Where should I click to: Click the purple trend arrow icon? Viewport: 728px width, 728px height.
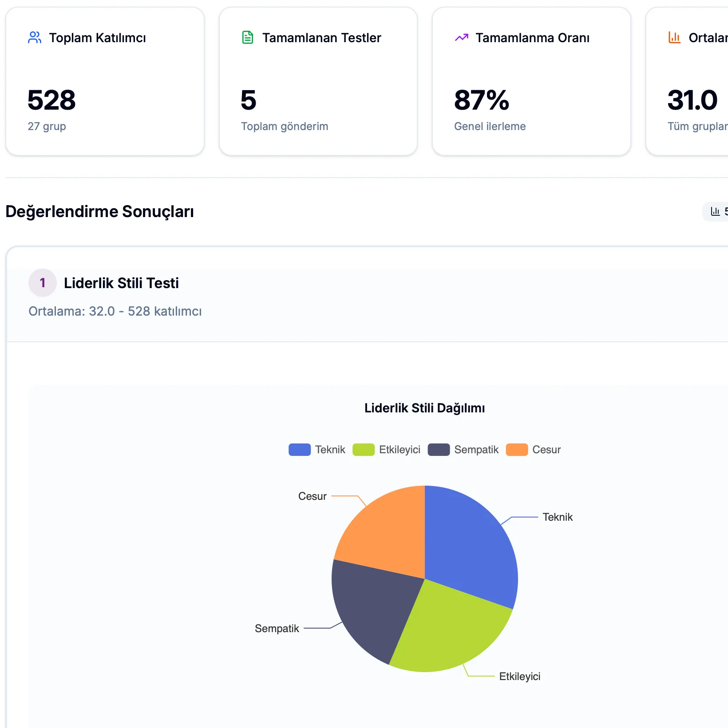(x=461, y=38)
